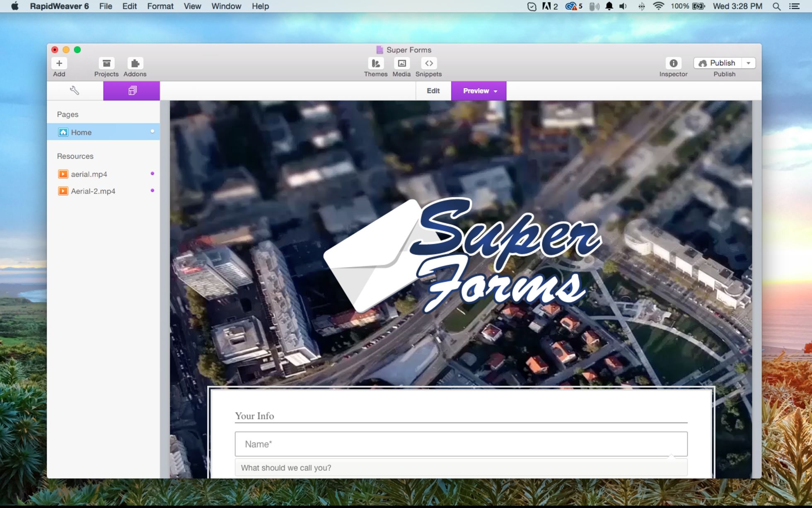Switch to the wrench settings tab
Image resolution: width=812 pixels, height=508 pixels.
[75, 91]
